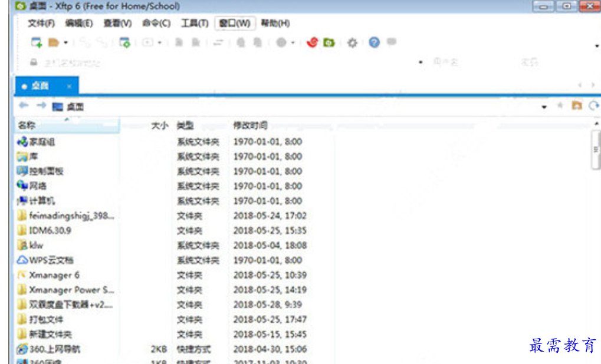The height and width of the screenshot is (364, 601).
Task: Click the lock icon in the address bar
Action: [34, 62]
